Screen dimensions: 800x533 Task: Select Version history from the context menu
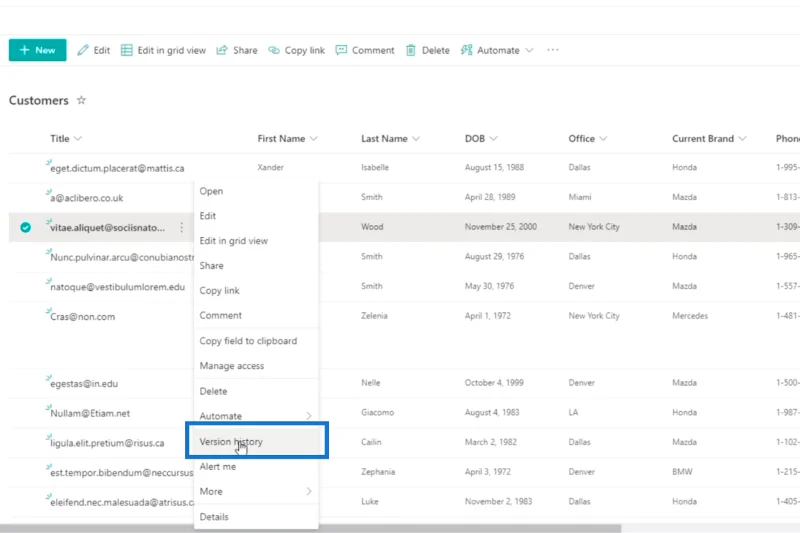pyautogui.click(x=256, y=442)
